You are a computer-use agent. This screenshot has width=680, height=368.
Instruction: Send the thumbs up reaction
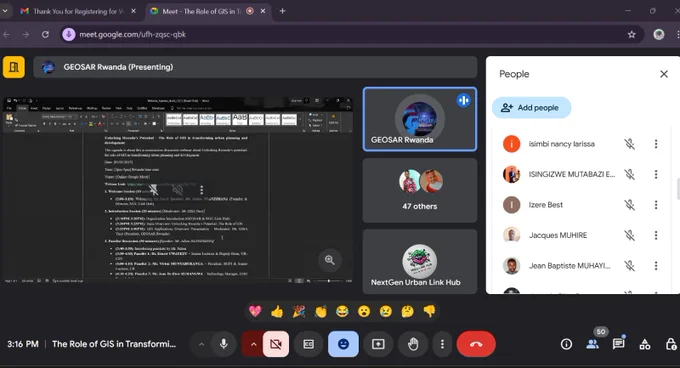coord(277,311)
